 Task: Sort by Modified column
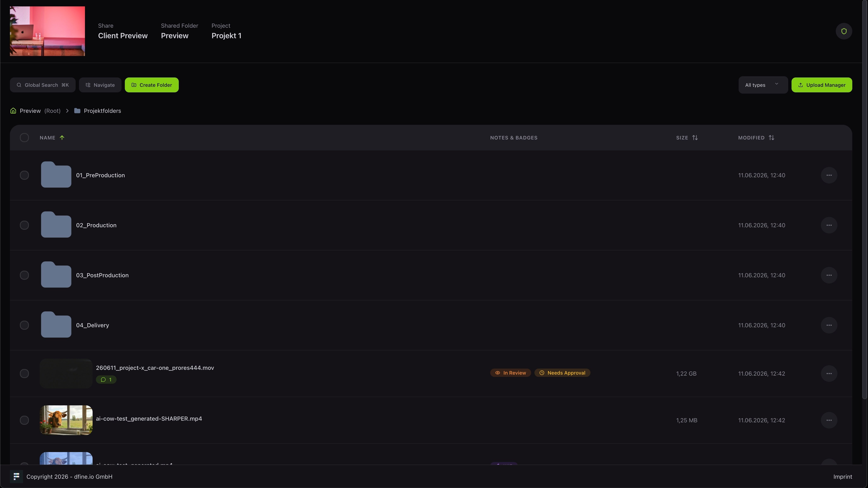click(x=756, y=138)
